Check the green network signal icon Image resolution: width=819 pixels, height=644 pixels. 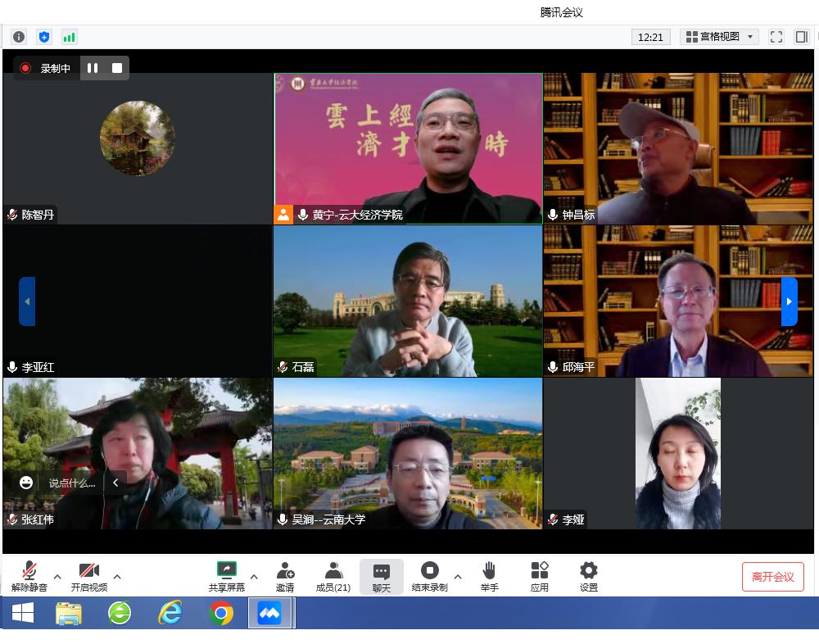pyautogui.click(x=69, y=37)
